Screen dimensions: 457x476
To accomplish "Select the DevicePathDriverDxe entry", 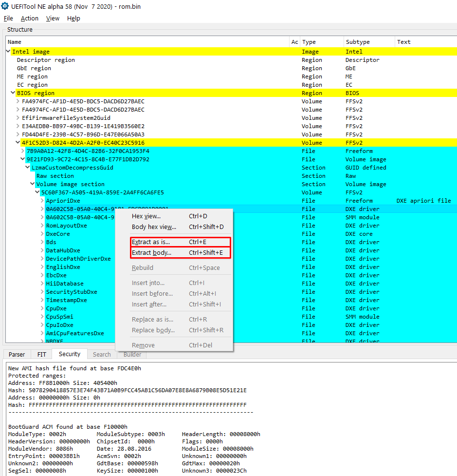I will [78, 259].
